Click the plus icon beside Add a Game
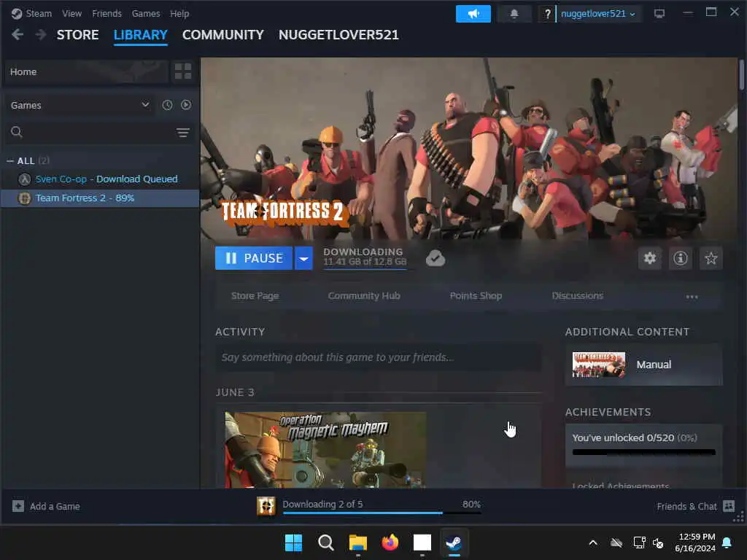Viewport: 747px width, 560px height. [18, 506]
